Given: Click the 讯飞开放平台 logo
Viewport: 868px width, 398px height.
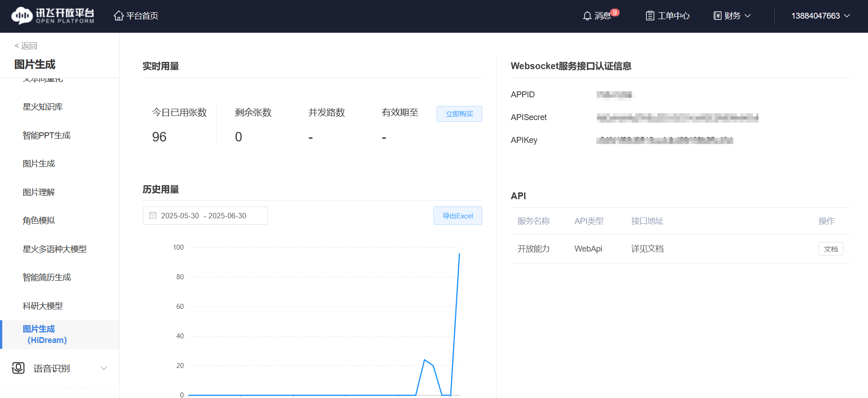Looking at the screenshot, I should point(53,15).
